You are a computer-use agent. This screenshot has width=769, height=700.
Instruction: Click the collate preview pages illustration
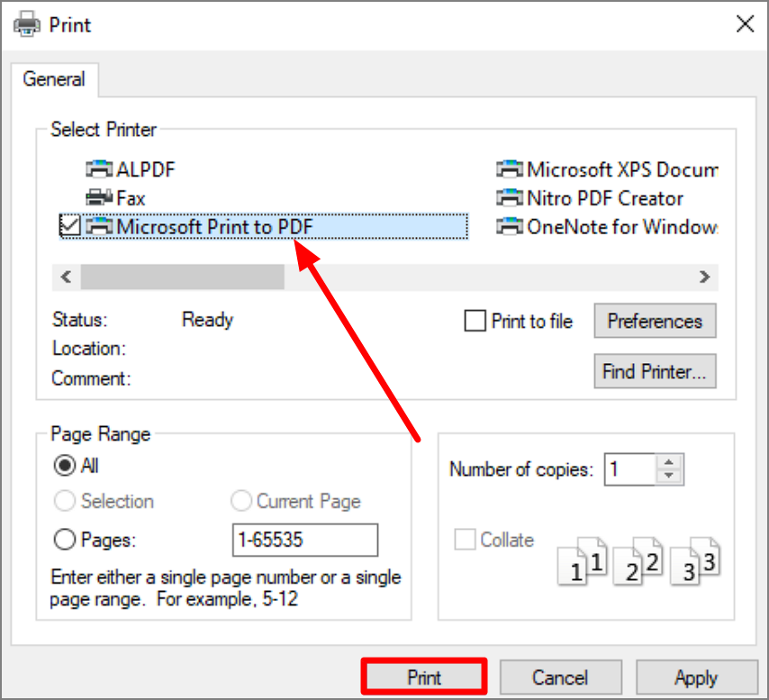[x=638, y=560]
